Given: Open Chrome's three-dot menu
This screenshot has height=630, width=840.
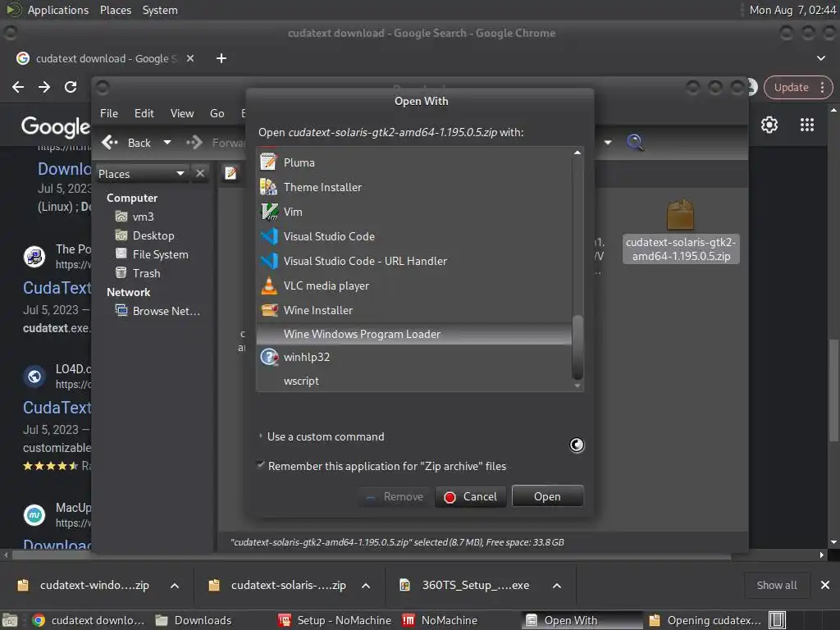Looking at the screenshot, I should [x=822, y=87].
